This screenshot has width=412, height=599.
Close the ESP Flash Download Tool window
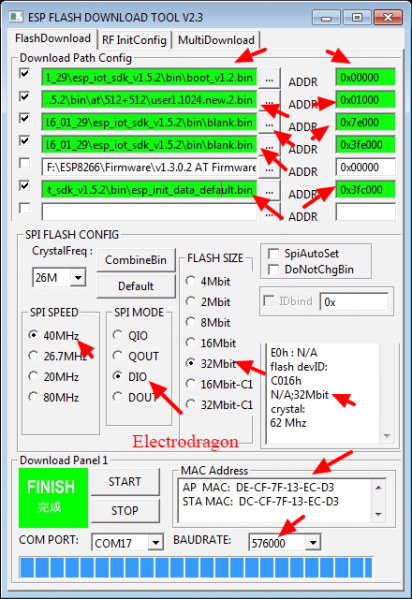[388, 18]
